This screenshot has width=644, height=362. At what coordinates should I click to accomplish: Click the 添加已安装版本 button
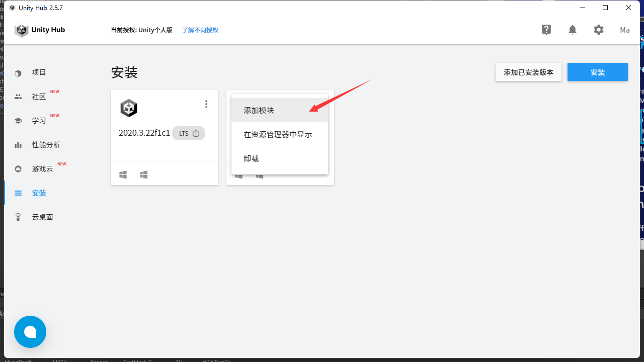pos(528,72)
